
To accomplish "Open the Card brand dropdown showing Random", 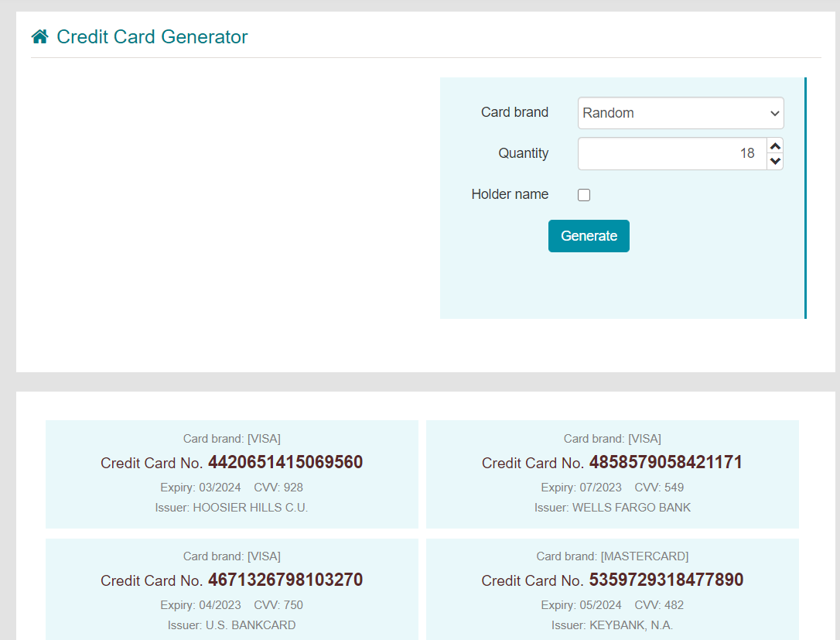I will click(681, 113).
